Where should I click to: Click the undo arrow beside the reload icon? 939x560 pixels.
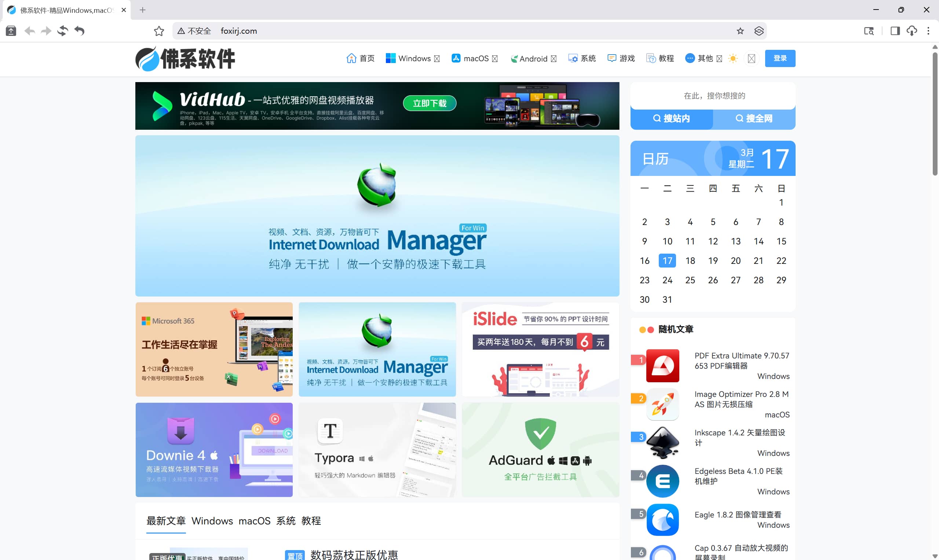point(79,31)
